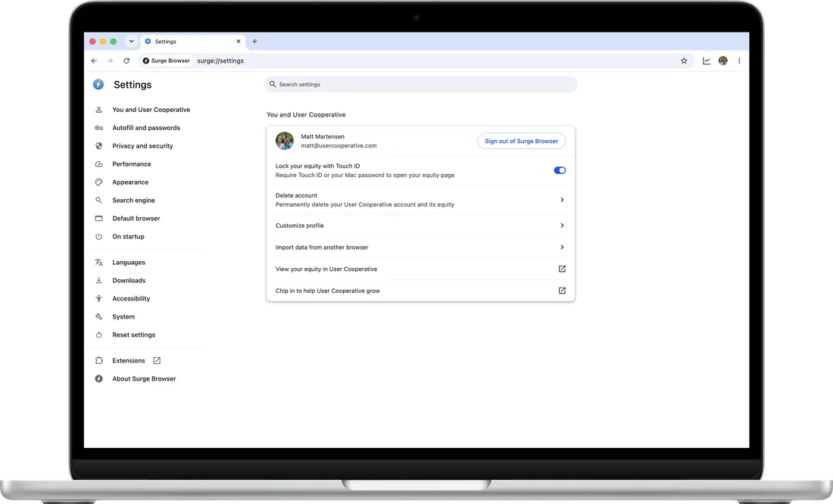Click the profile avatar in the toolbar

coord(723,61)
